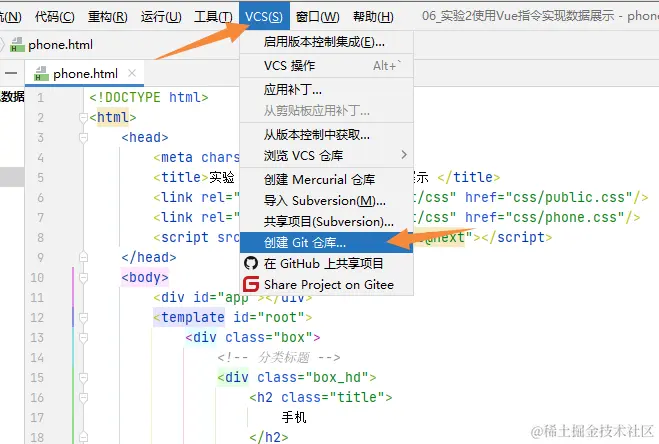Open the 代码(C) menu

[x=55, y=16]
